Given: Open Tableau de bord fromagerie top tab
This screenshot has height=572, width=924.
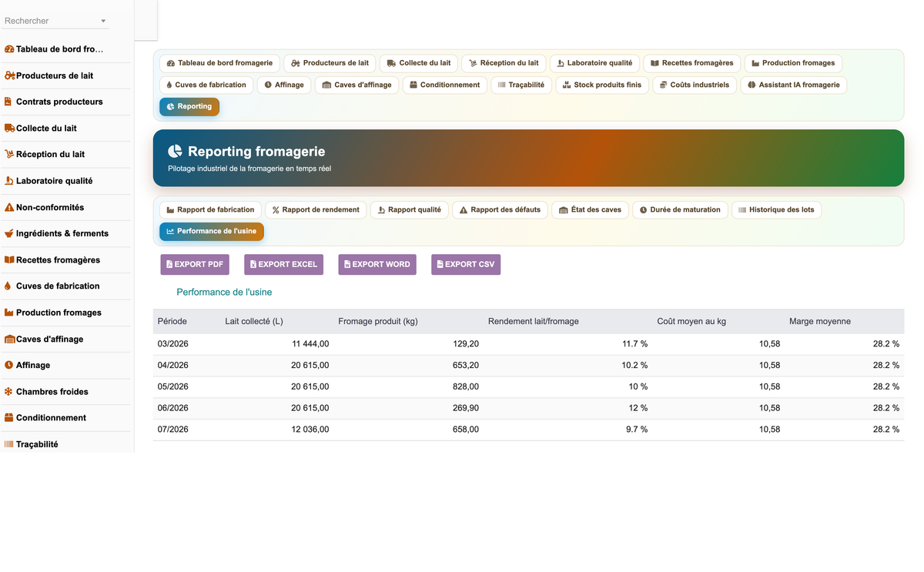Looking at the screenshot, I should coord(219,63).
